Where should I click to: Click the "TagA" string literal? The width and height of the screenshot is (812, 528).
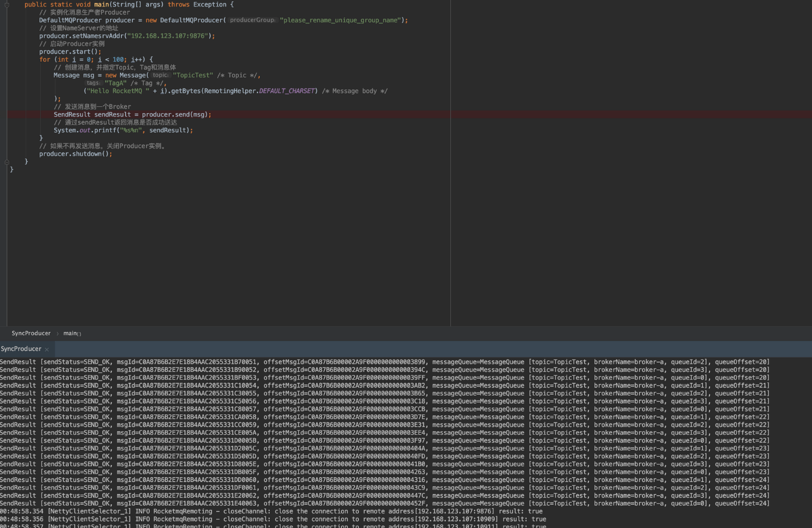tap(115, 83)
